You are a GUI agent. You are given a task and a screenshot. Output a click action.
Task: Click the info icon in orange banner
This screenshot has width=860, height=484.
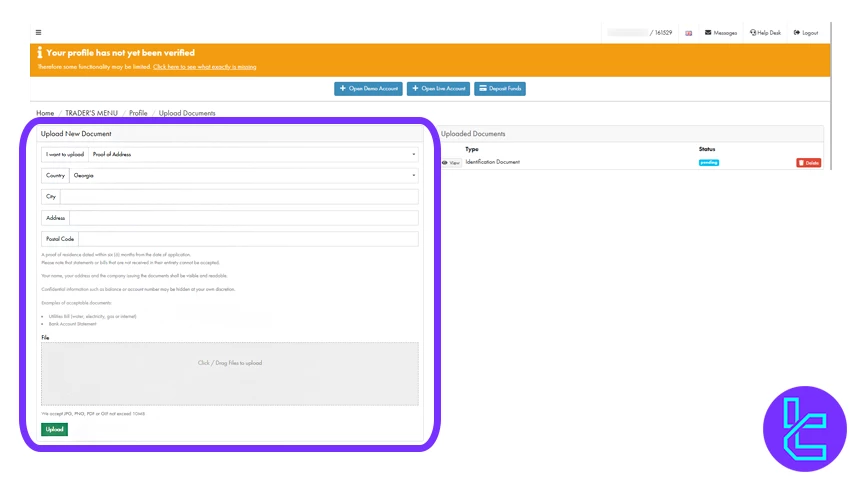click(x=39, y=53)
